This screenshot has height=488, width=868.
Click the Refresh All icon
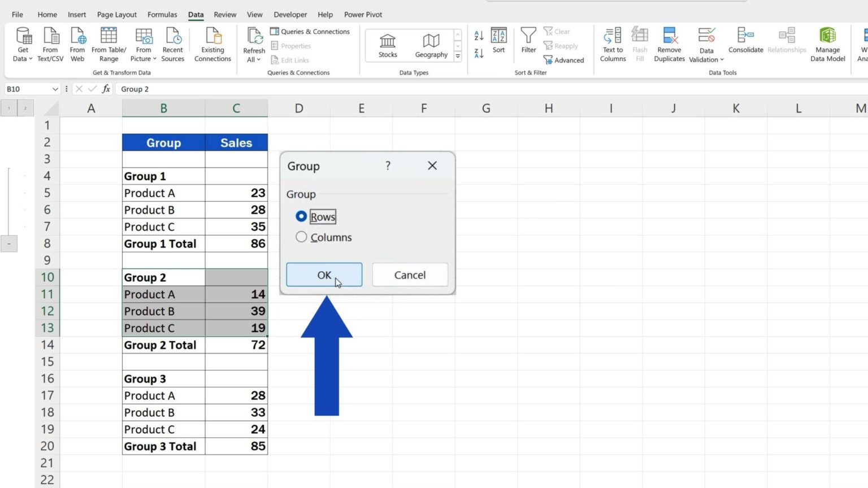click(254, 36)
